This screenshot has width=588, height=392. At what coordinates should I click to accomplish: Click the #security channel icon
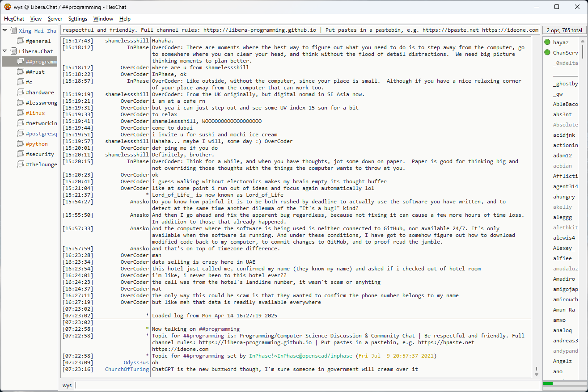(21, 154)
